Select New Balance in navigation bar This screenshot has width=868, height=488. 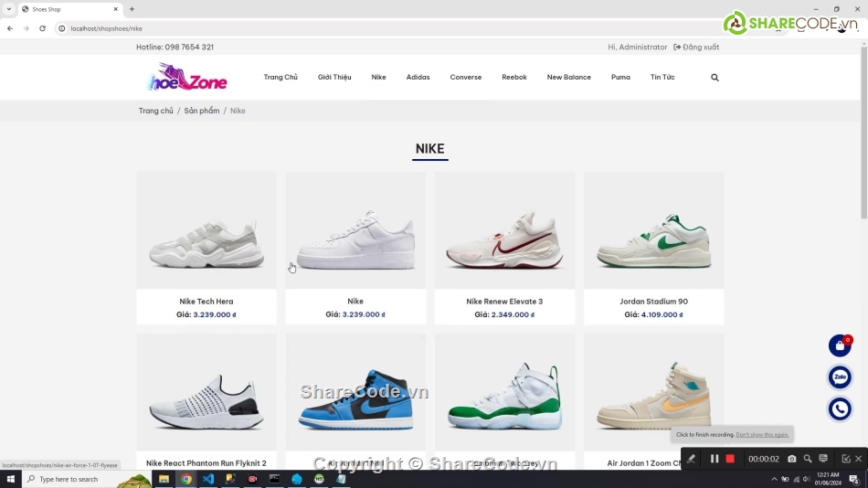pos(568,78)
